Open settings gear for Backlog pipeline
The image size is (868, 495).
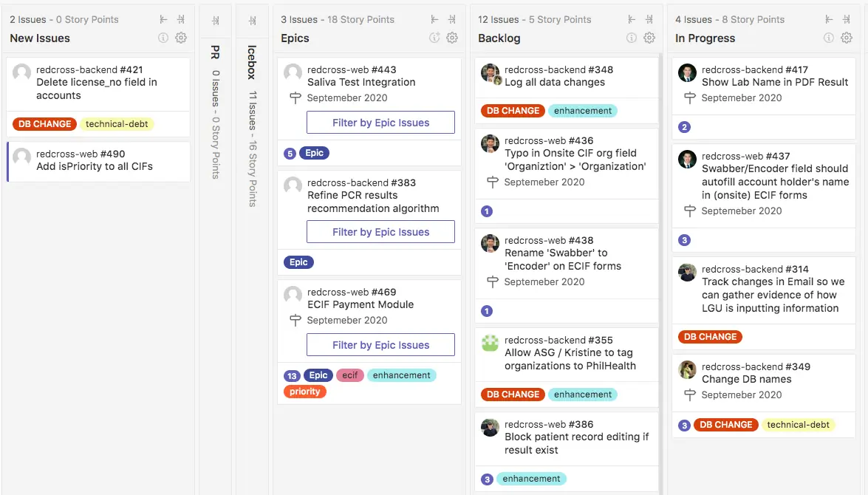click(x=649, y=38)
